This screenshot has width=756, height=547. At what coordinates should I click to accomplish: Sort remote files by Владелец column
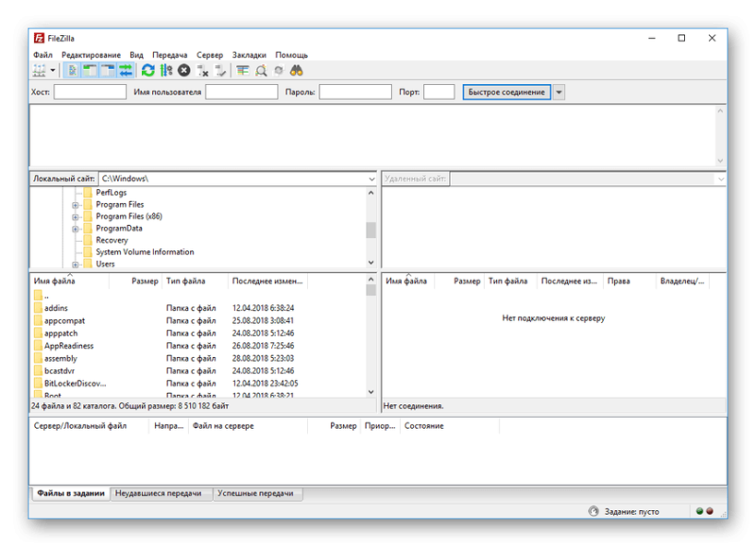click(682, 281)
